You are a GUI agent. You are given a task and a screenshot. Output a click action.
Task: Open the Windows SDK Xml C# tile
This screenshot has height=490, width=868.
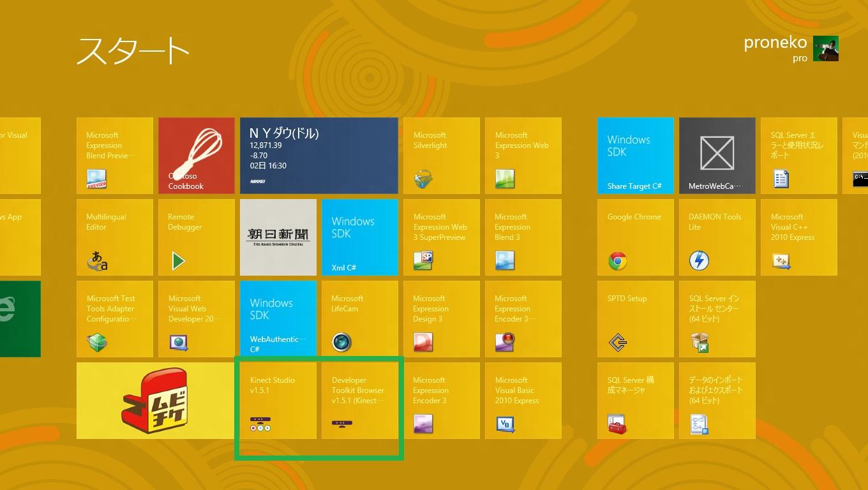click(360, 237)
